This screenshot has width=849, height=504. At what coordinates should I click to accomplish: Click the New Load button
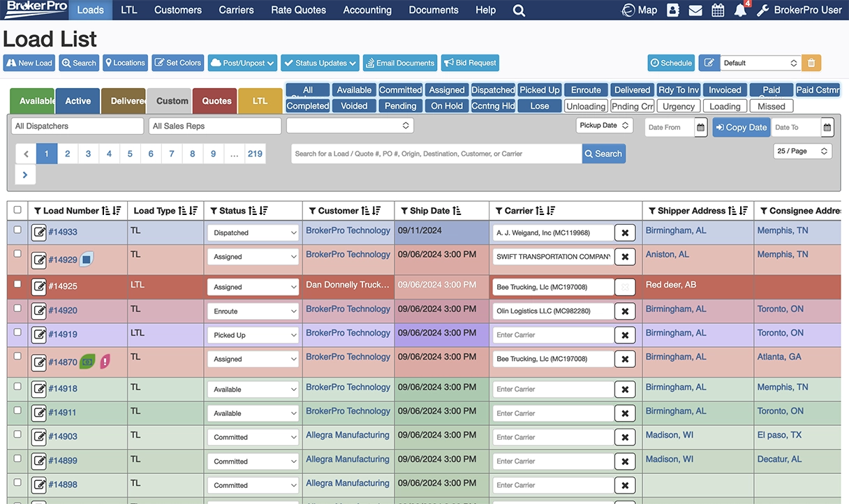tap(29, 62)
